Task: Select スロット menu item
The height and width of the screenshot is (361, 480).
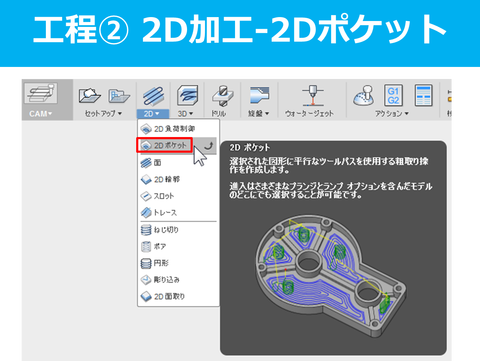Action: point(178,196)
